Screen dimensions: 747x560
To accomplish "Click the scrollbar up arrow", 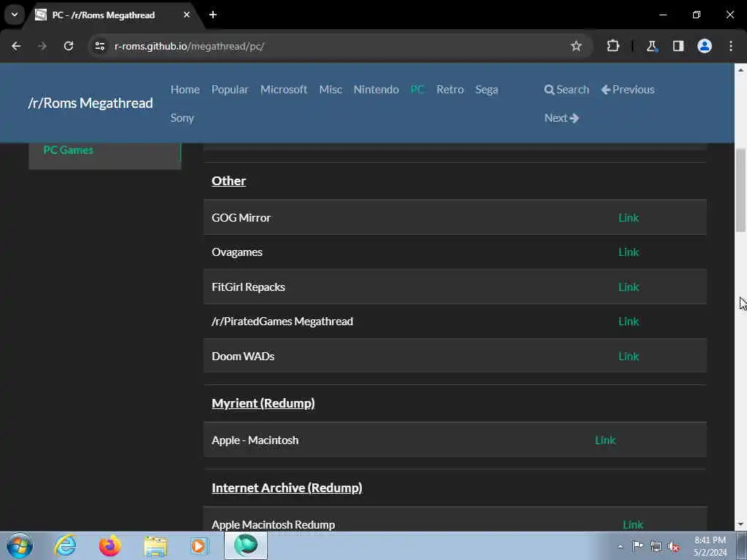I will pyautogui.click(x=740, y=69).
